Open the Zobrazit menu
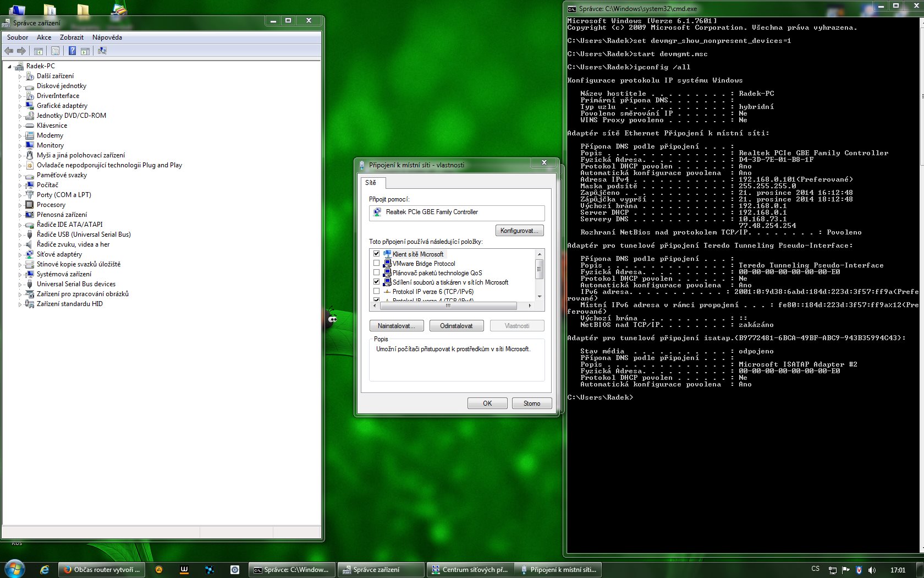 (x=71, y=37)
